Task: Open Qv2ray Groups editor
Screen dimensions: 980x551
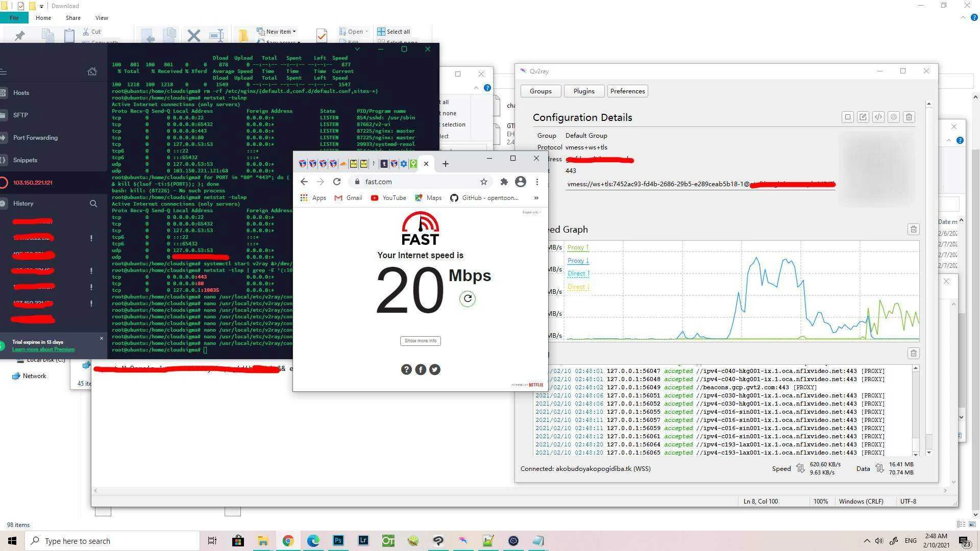Action: (541, 91)
